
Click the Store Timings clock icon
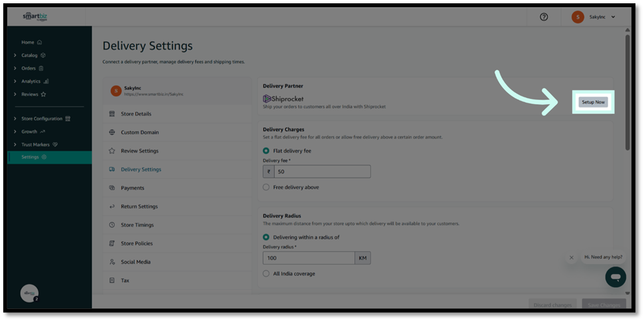point(113,225)
